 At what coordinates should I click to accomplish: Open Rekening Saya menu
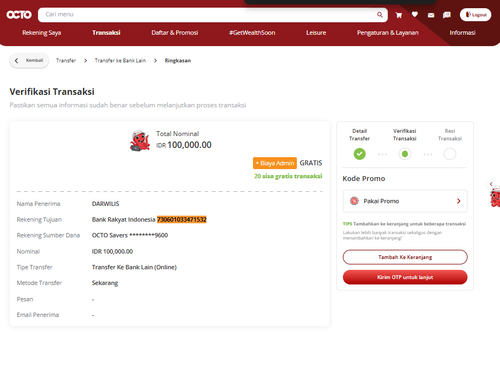42,33
